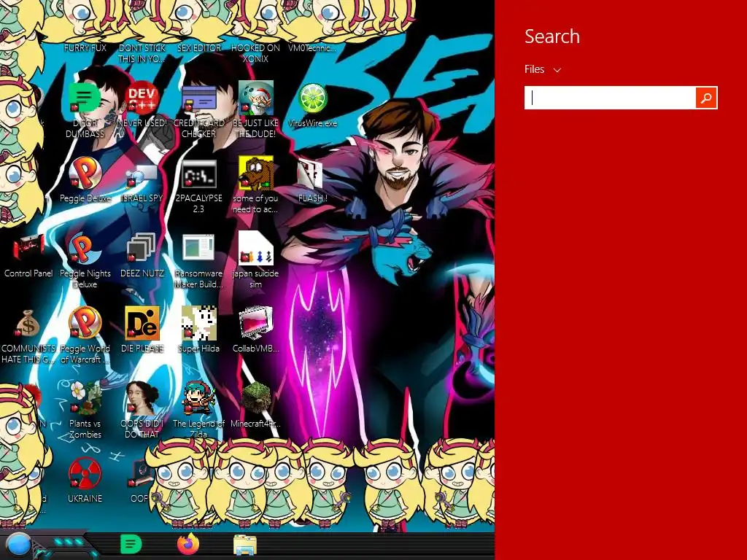Select the VM0Technic... icon label

pos(312,48)
